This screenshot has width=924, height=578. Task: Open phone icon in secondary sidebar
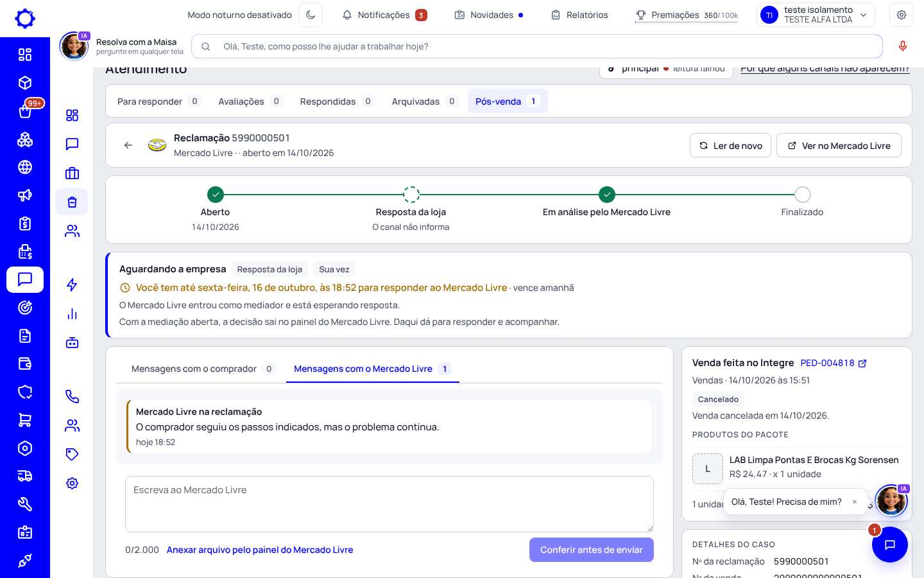point(72,397)
